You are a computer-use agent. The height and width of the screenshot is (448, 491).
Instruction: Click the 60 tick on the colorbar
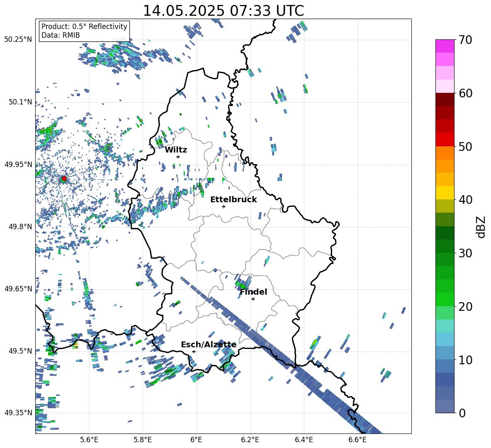(465, 93)
